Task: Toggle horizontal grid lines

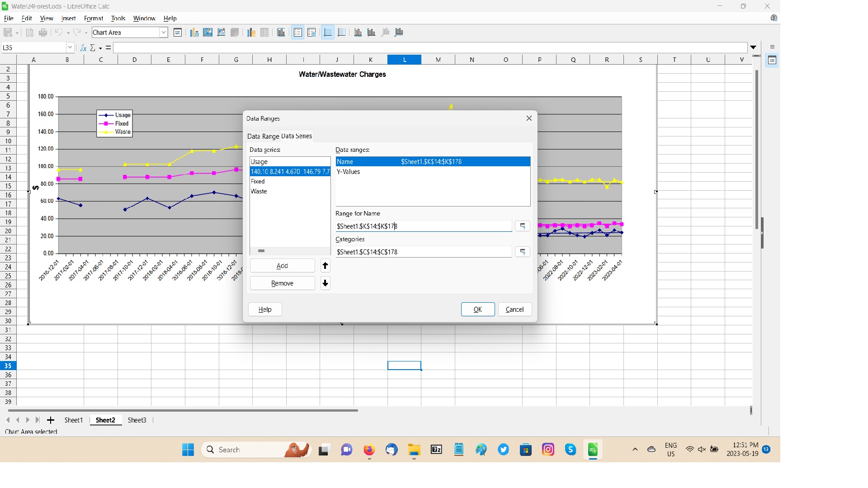Action: [x=328, y=32]
